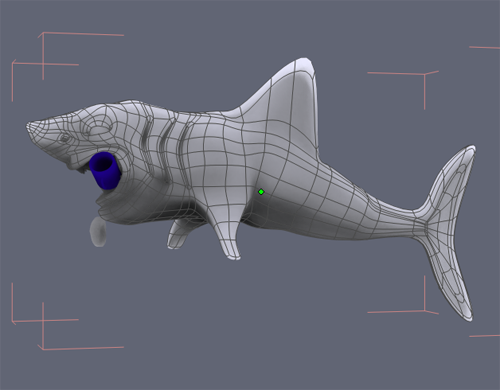Click the gray blob object below the jaw
500x390 pixels.
tap(98, 232)
